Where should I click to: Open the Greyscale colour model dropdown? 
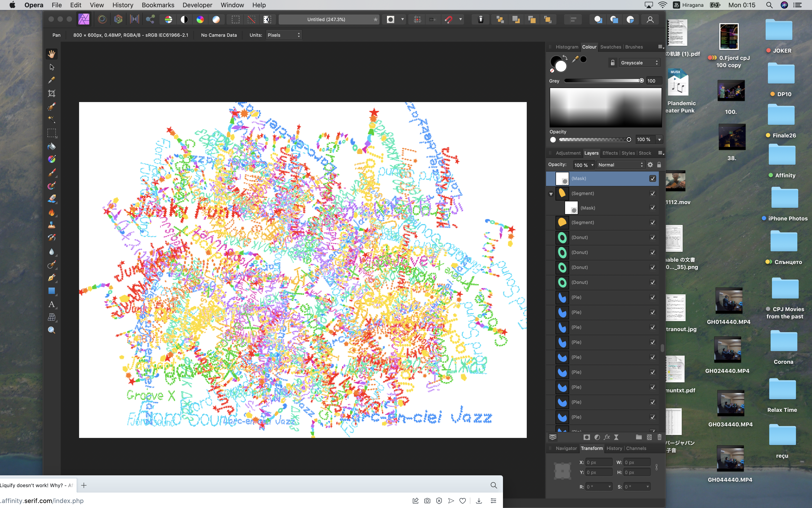point(639,63)
